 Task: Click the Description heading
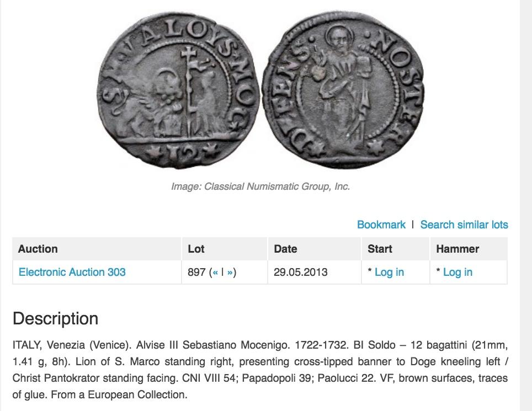pyautogui.click(x=55, y=319)
